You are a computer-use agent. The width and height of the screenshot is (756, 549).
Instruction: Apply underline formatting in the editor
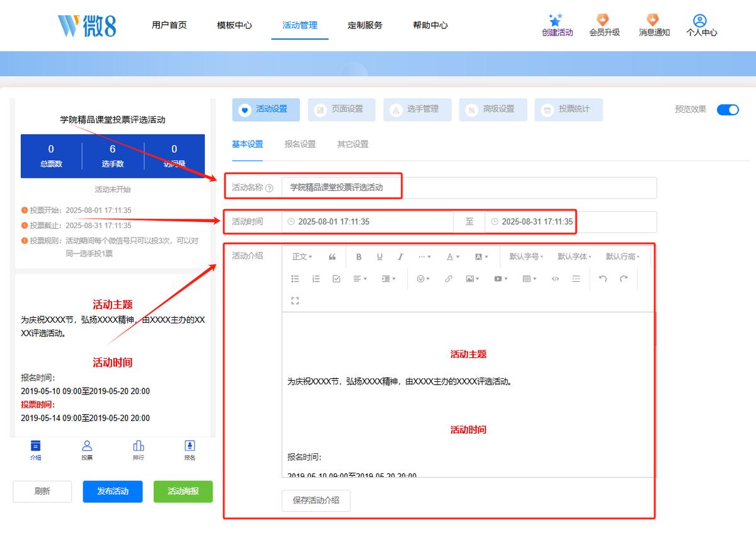(380, 257)
